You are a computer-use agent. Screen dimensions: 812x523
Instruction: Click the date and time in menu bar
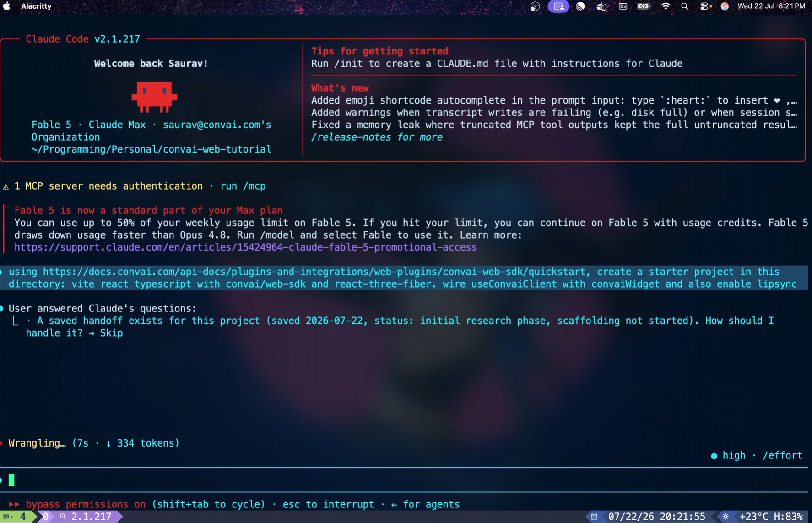tap(771, 6)
